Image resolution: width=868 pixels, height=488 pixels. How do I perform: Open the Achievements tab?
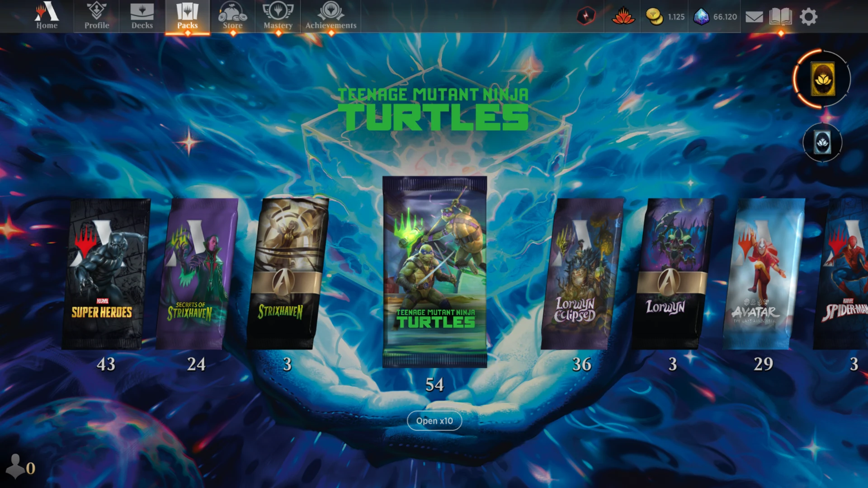pos(331,16)
